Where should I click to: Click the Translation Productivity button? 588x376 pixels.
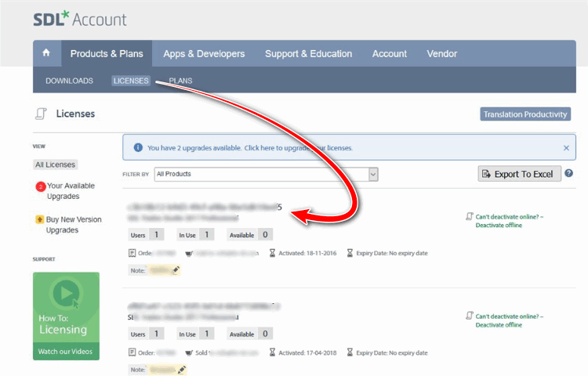click(525, 114)
